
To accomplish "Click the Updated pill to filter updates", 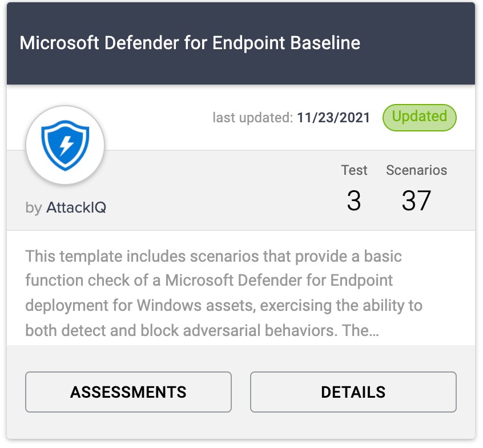I will coord(419,117).
